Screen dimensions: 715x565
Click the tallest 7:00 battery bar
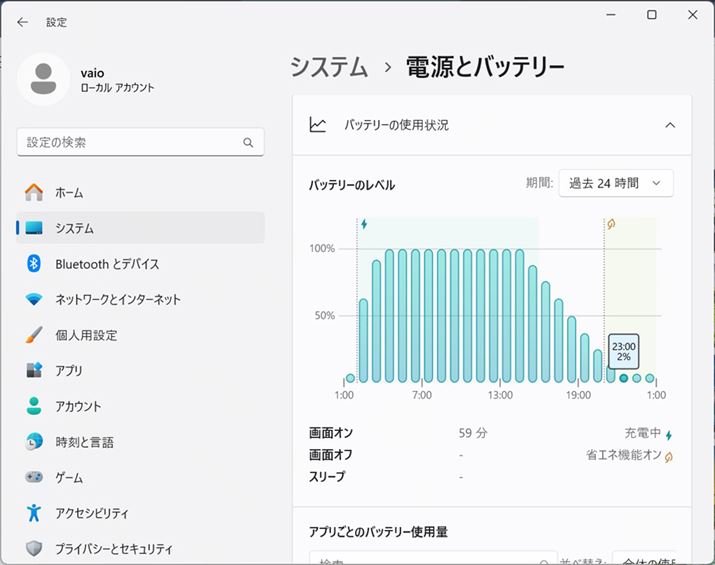click(x=429, y=315)
